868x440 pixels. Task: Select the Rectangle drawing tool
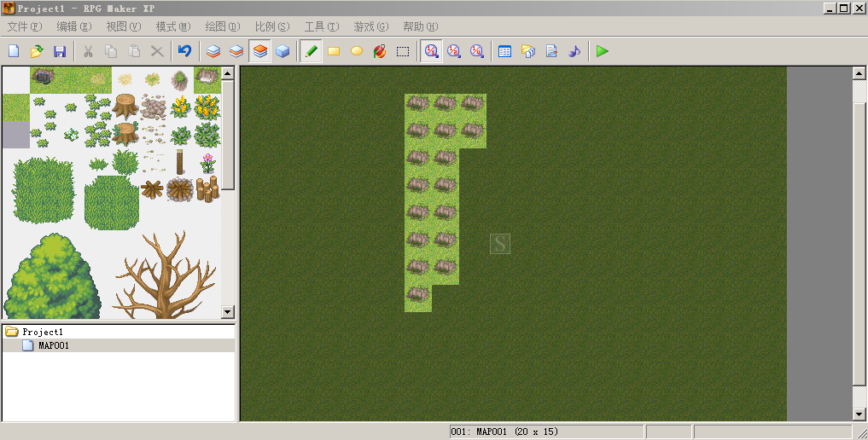334,51
